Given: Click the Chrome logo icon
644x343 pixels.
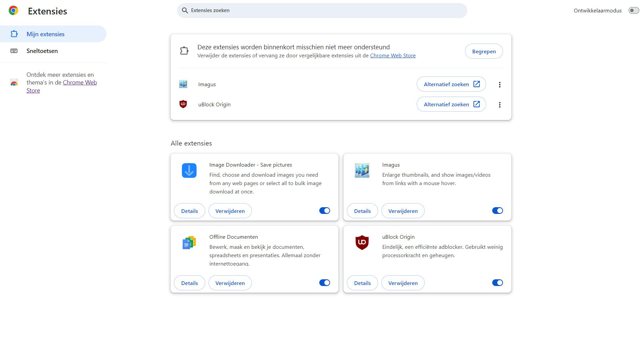Looking at the screenshot, I should (13, 11).
